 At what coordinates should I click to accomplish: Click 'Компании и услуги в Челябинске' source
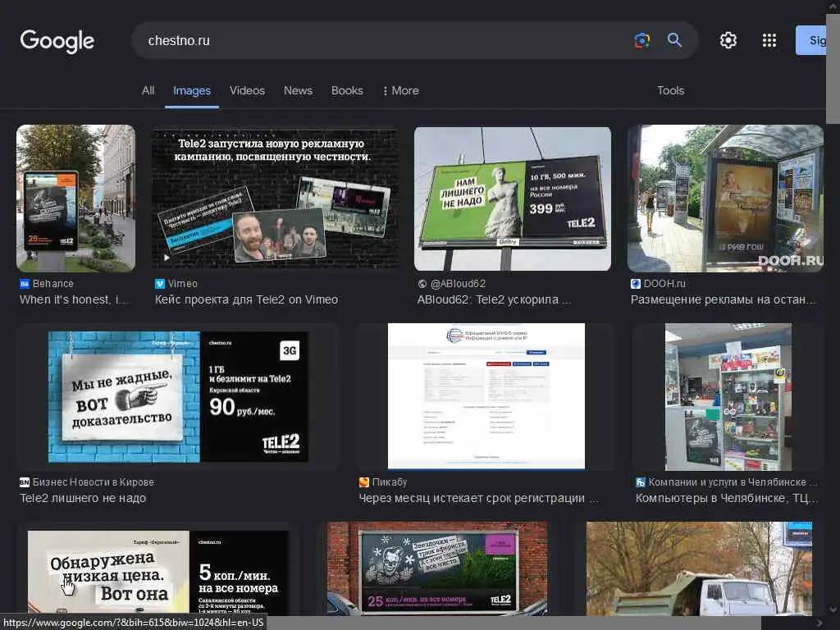(x=733, y=482)
